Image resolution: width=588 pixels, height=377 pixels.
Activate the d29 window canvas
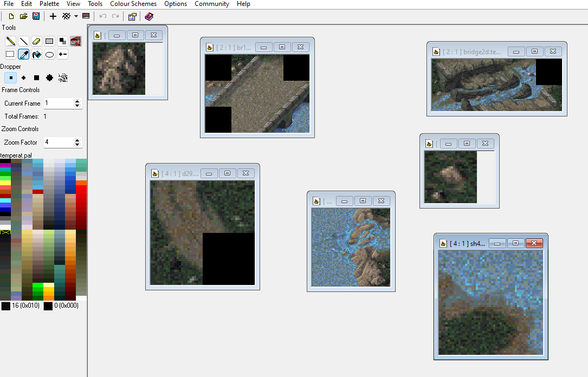pos(203,233)
